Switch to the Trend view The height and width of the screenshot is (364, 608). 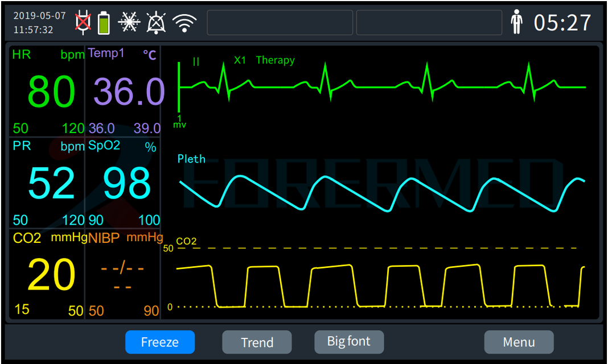257,342
